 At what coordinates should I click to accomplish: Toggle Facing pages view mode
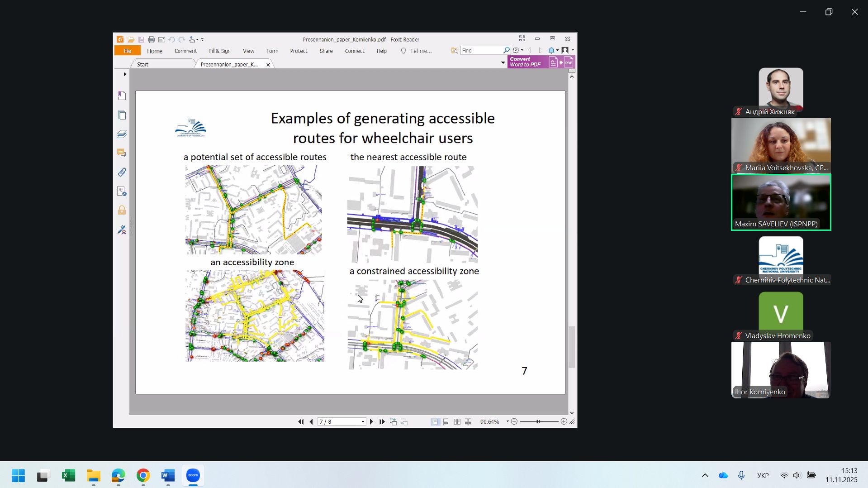pos(457,421)
